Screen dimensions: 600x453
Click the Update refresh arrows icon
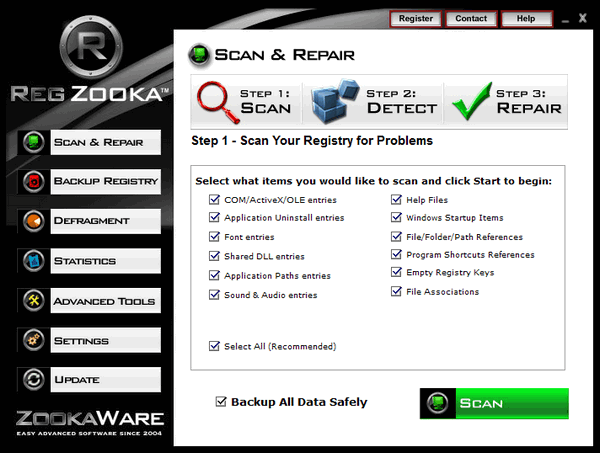pos(34,379)
